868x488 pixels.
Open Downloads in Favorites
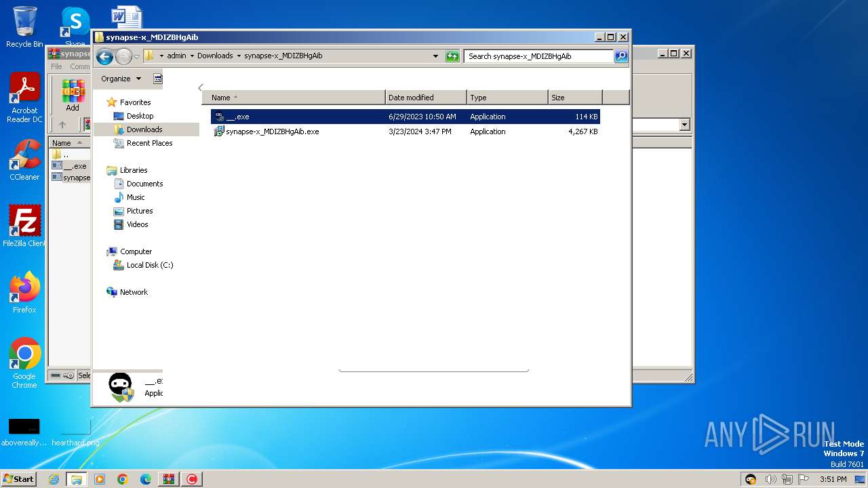144,129
